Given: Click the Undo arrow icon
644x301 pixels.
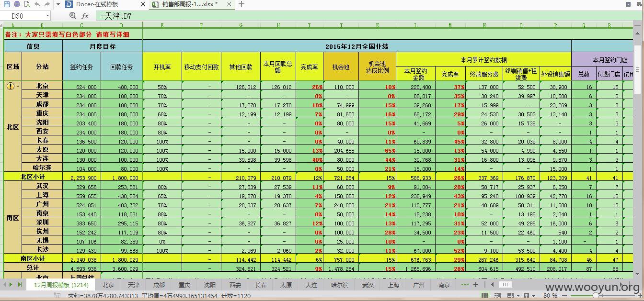Looking at the screenshot, I should pyautogui.click(x=37, y=4).
